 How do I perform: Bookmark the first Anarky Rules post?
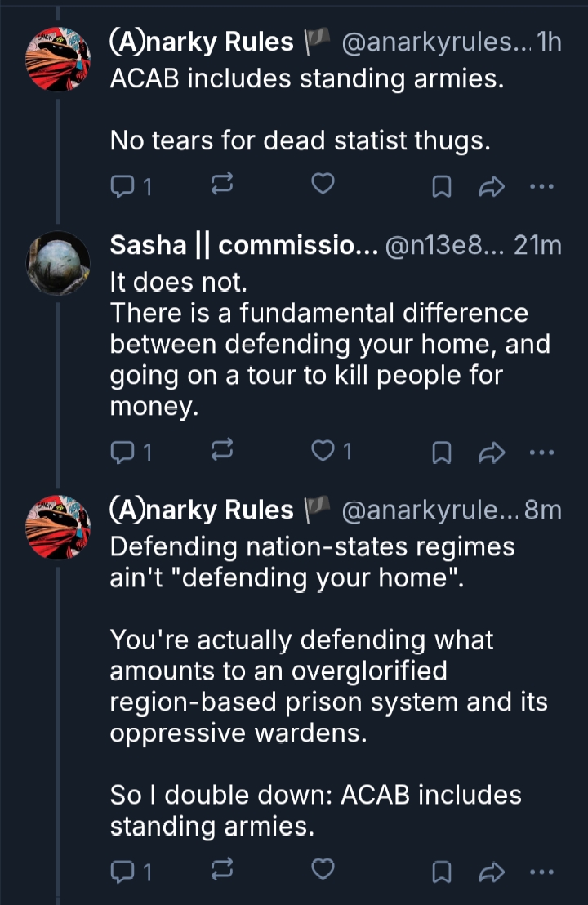click(x=441, y=187)
